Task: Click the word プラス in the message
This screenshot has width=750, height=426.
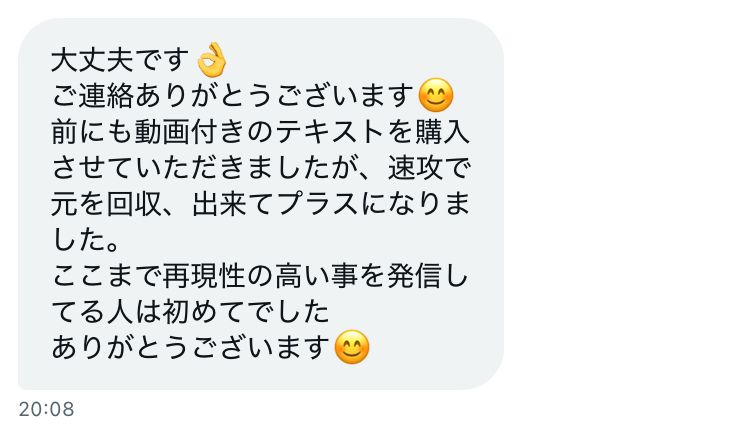Action: click(317, 204)
